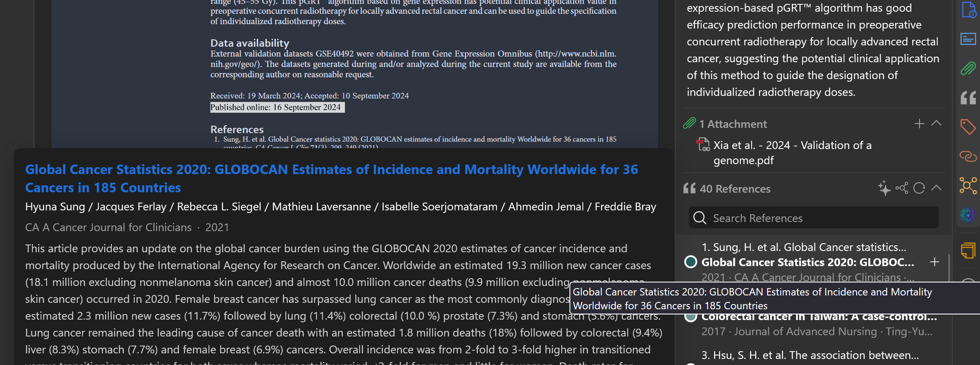This screenshot has width=980, height=365.
Task: Open the Info pane from the sidebar
Action: (x=968, y=10)
